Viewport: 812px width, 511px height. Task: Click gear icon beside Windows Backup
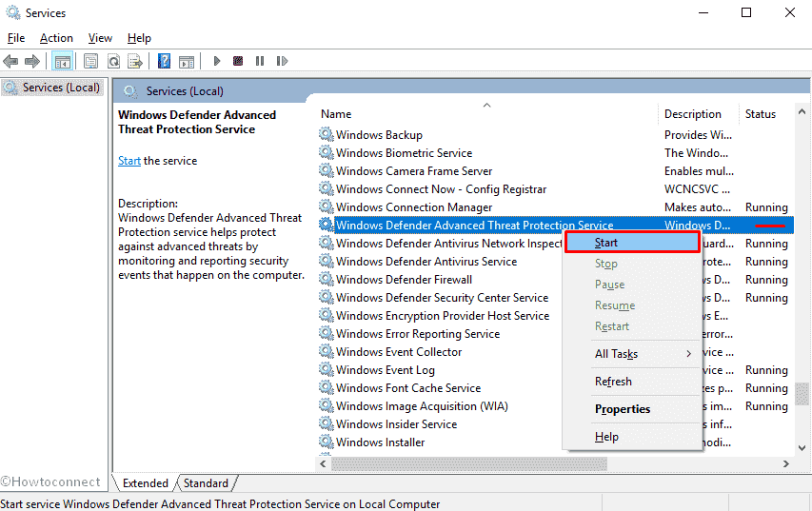[x=326, y=134]
